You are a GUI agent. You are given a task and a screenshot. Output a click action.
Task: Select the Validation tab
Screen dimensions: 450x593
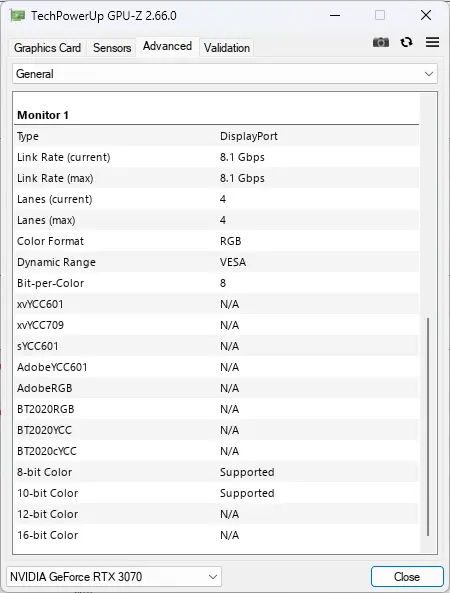(x=227, y=48)
